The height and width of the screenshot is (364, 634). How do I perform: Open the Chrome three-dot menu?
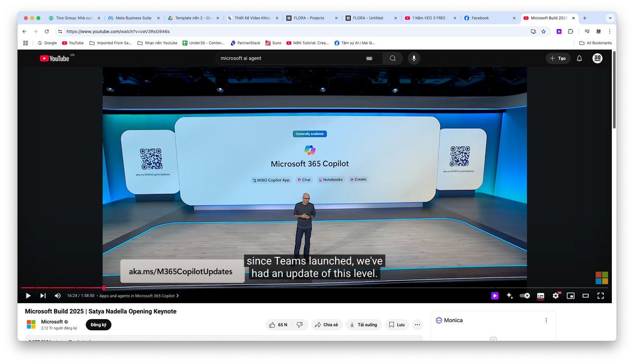pos(609,31)
